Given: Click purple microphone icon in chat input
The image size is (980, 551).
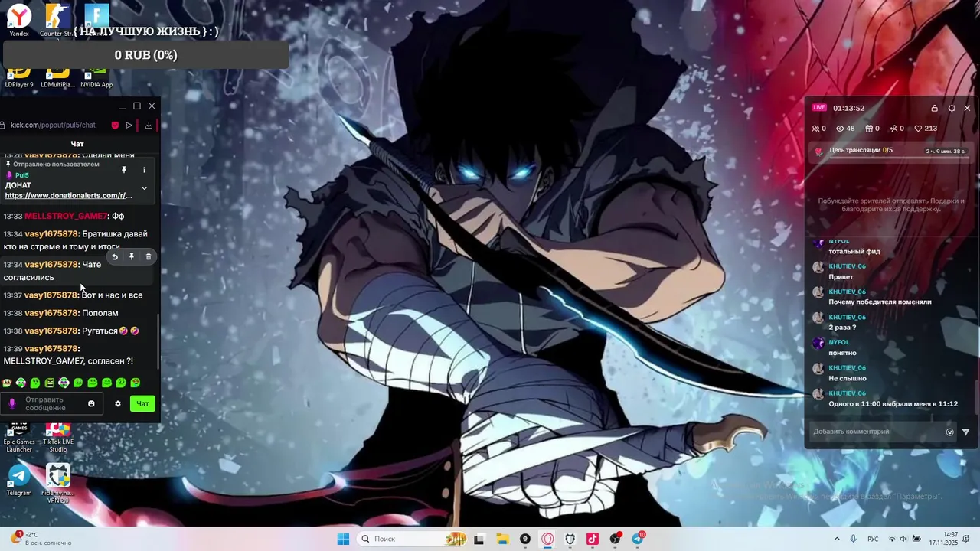Looking at the screenshot, I should [11, 403].
